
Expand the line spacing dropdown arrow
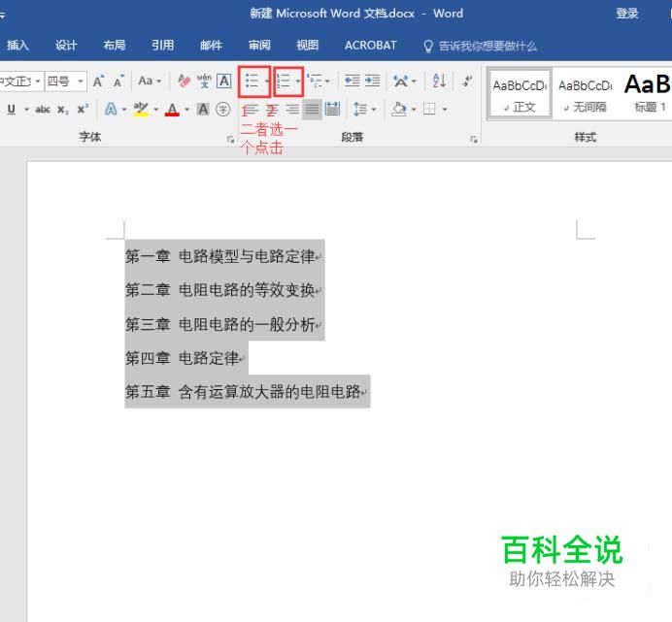click(374, 110)
